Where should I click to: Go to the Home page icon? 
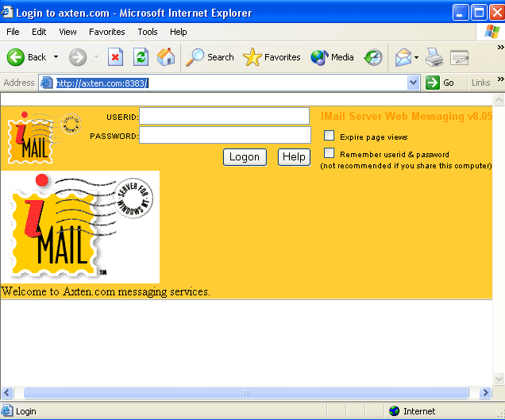(166, 57)
